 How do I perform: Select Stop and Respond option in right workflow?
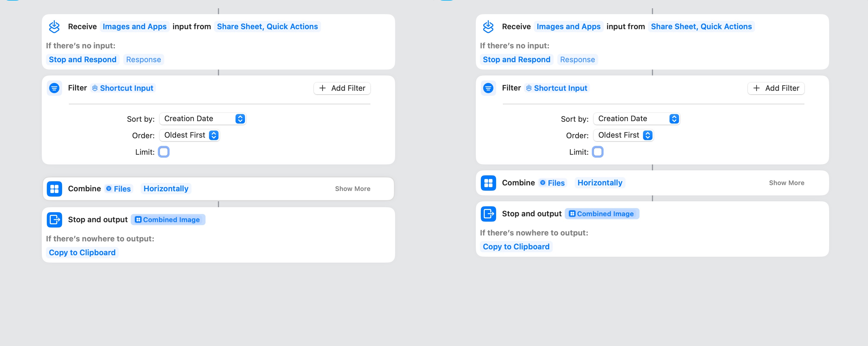(x=516, y=59)
